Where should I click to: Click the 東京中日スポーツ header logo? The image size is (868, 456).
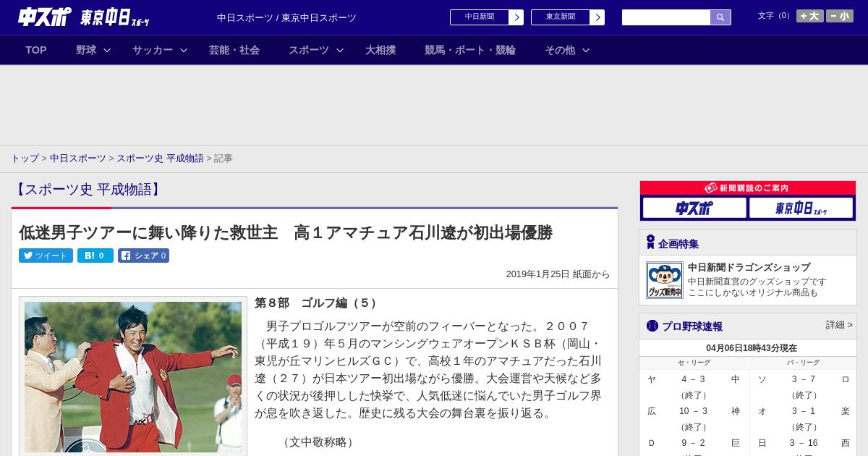(x=115, y=18)
